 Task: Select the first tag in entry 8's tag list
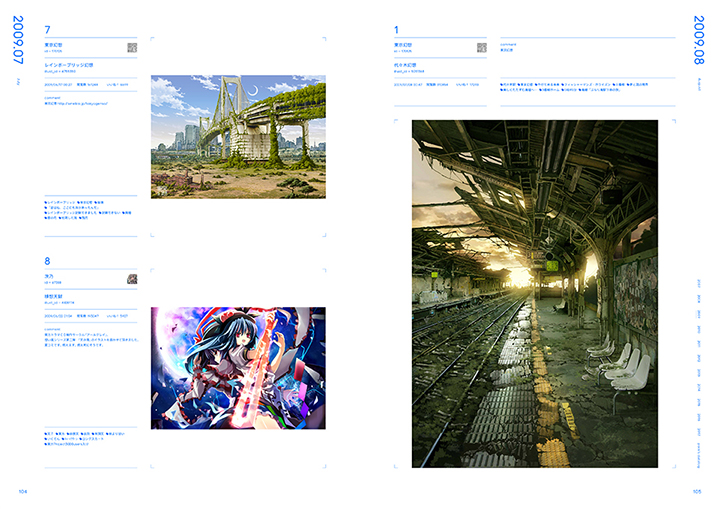tap(51, 434)
